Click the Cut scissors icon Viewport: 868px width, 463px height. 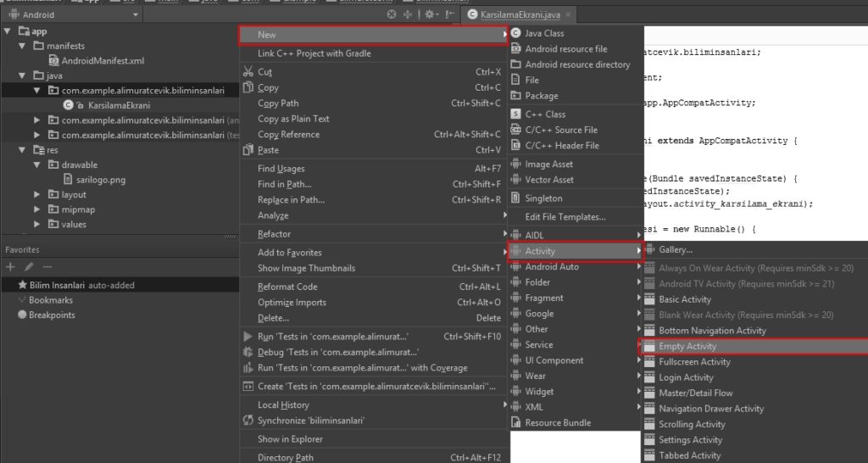248,71
